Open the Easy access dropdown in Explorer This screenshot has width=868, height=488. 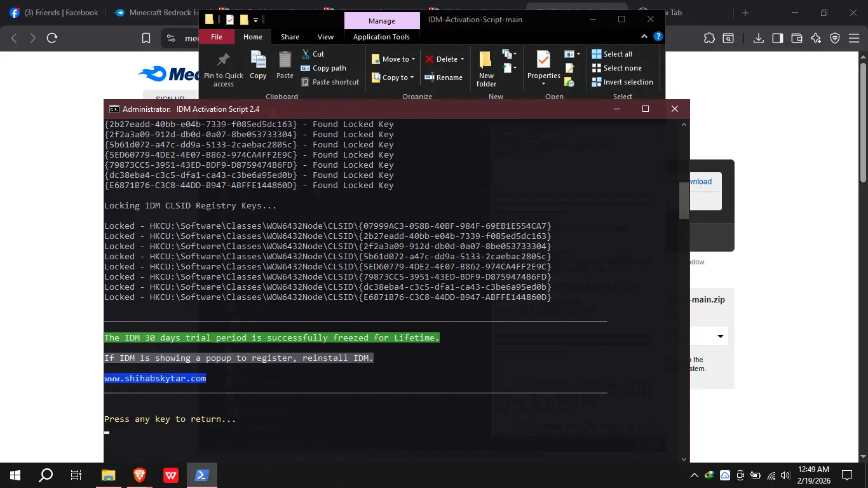pos(508,67)
